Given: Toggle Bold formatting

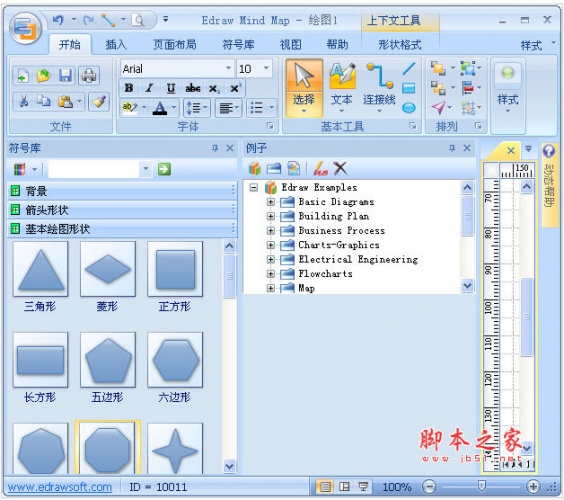Looking at the screenshot, I should [x=129, y=88].
